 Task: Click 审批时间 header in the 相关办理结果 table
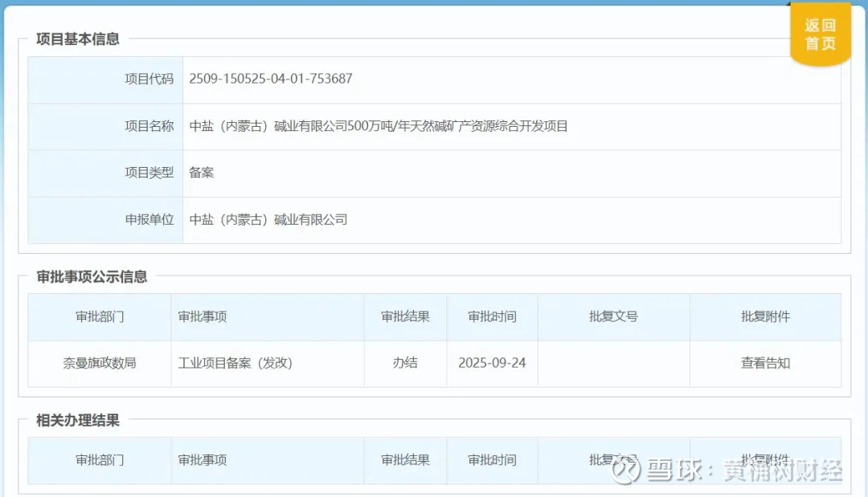pos(492,460)
